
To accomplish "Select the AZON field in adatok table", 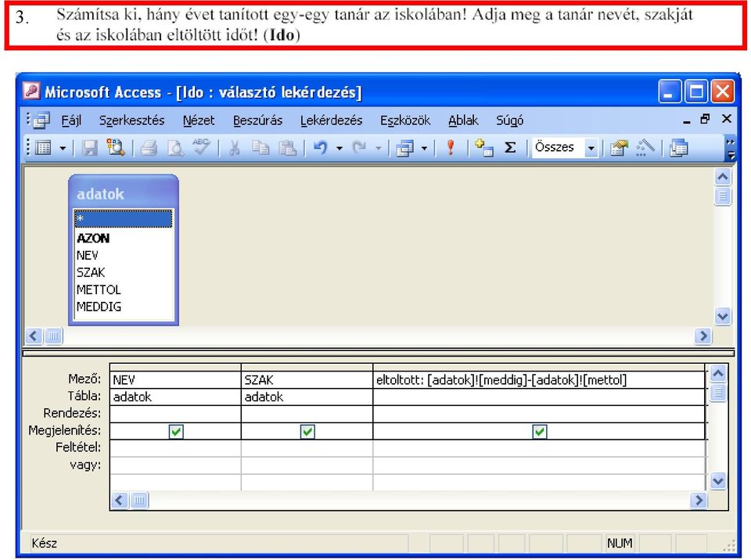I will point(93,238).
